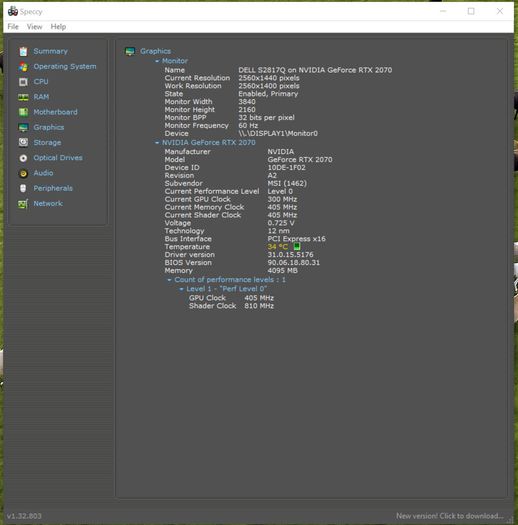Click the Graphics heading link in main panel
Image resolution: width=518 pixels, height=525 pixels.
(155, 51)
